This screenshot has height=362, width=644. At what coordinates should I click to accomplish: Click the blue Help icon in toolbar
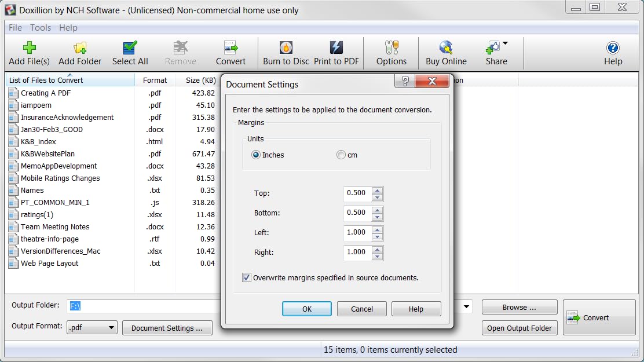613,48
